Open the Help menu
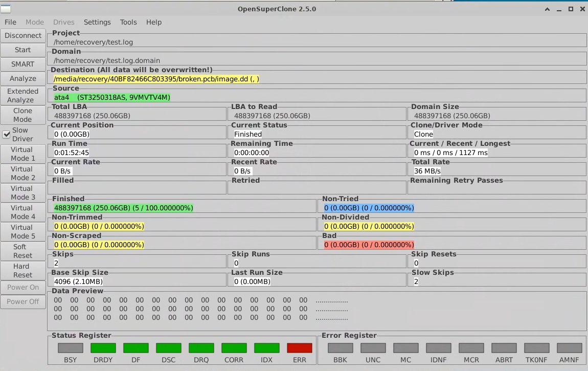The image size is (588, 371). click(154, 22)
